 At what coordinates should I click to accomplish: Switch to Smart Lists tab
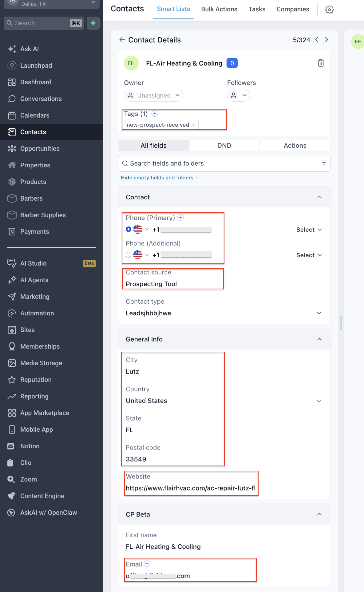(173, 9)
